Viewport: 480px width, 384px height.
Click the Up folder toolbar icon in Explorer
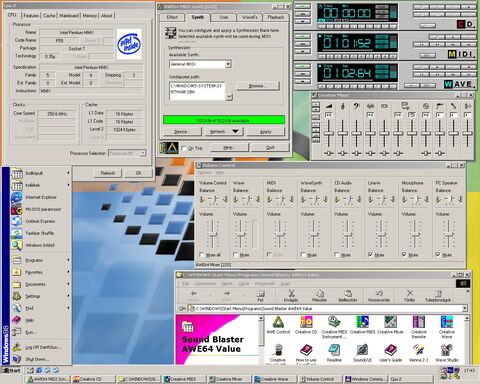click(x=261, y=294)
